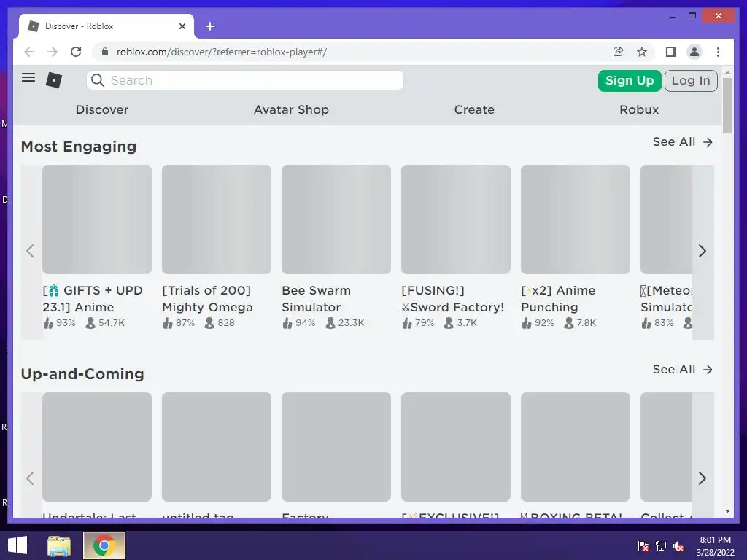Screen dimensions: 747x560
Task: Click the 87% like rating
Action: (179, 323)
